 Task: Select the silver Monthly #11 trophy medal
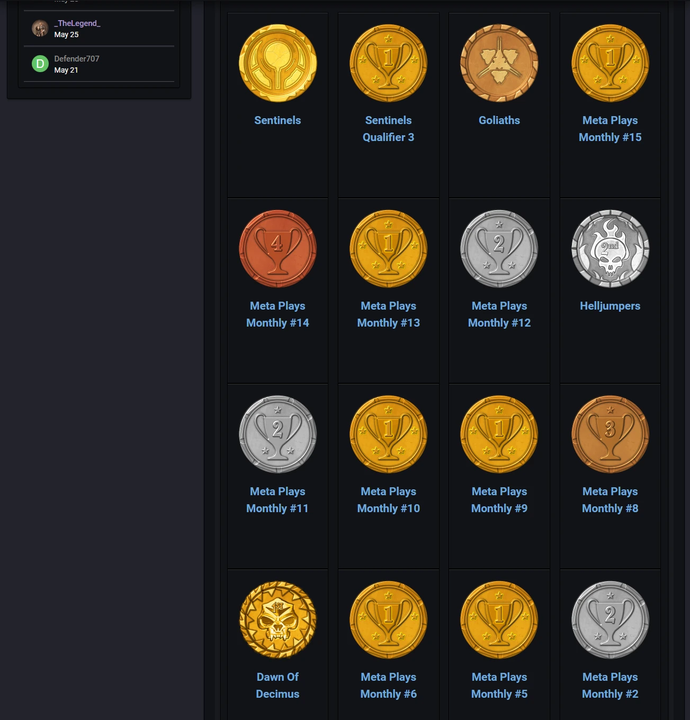[x=278, y=435]
